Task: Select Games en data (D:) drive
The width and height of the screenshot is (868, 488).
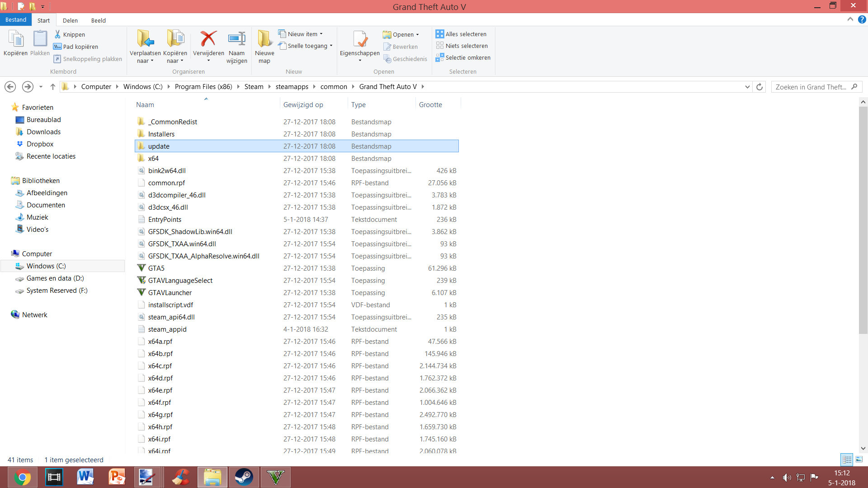Action: pyautogui.click(x=55, y=278)
